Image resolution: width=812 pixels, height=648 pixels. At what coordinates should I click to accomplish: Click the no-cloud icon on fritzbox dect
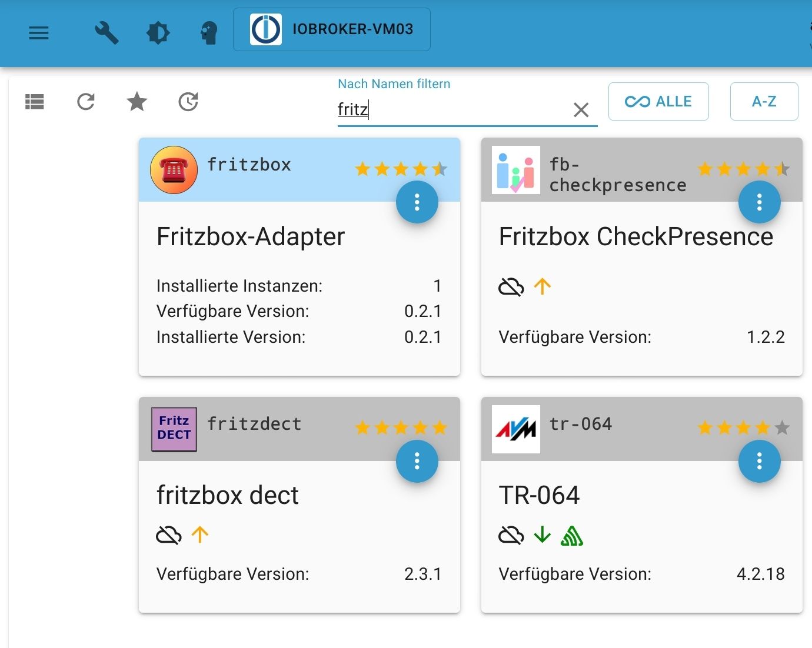point(169,535)
